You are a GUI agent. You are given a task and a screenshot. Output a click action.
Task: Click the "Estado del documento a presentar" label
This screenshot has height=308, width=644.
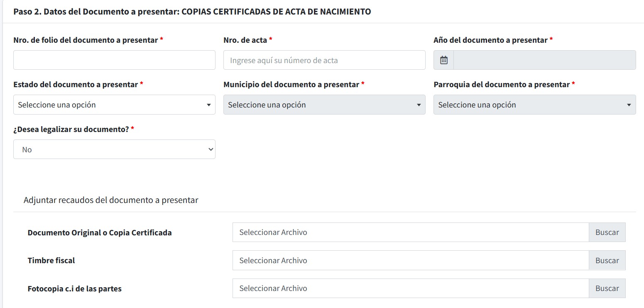(76, 85)
